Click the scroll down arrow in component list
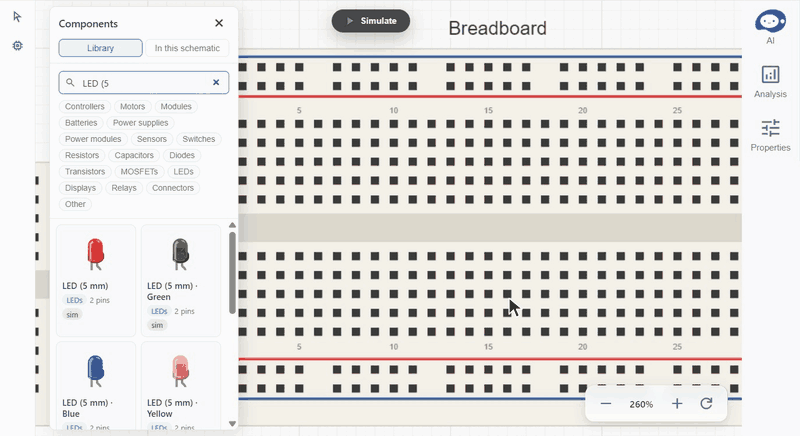The width and height of the screenshot is (800, 436). coord(232,424)
